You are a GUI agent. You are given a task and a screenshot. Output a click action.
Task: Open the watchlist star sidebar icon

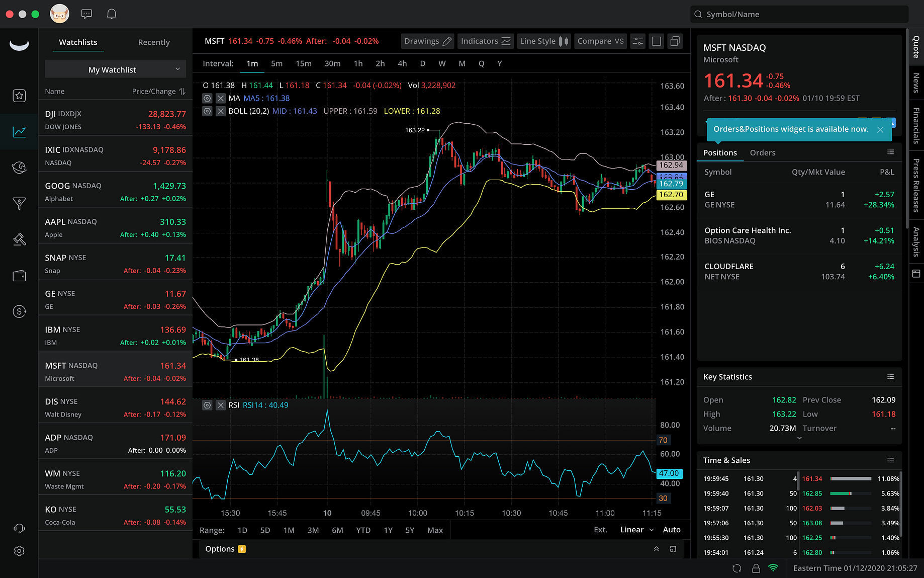pos(19,96)
